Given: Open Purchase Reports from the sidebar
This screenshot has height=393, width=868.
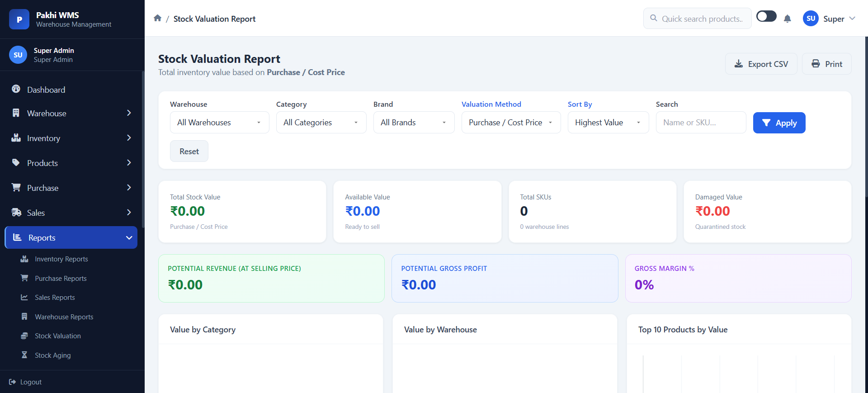Looking at the screenshot, I should 61,278.
